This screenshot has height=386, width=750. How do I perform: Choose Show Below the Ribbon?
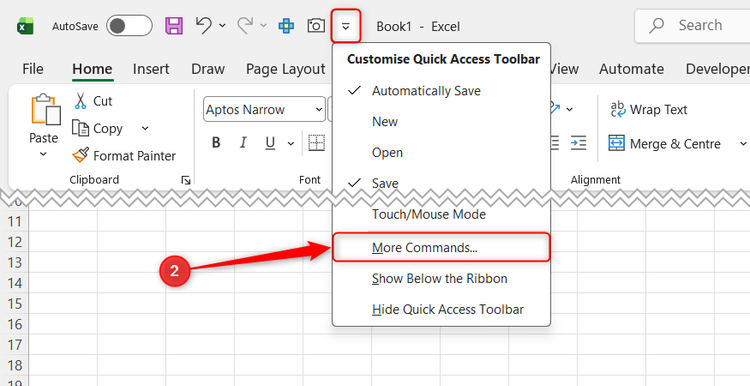pyautogui.click(x=441, y=278)
